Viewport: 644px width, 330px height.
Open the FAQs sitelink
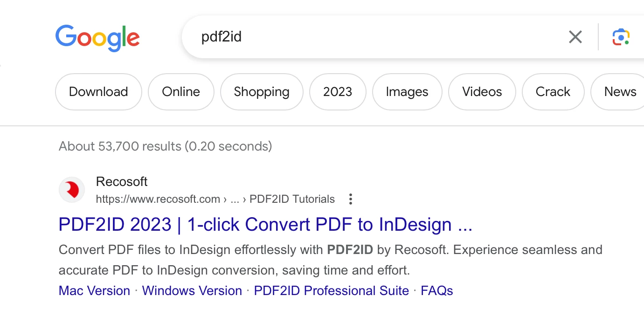(x=437, y=291)
